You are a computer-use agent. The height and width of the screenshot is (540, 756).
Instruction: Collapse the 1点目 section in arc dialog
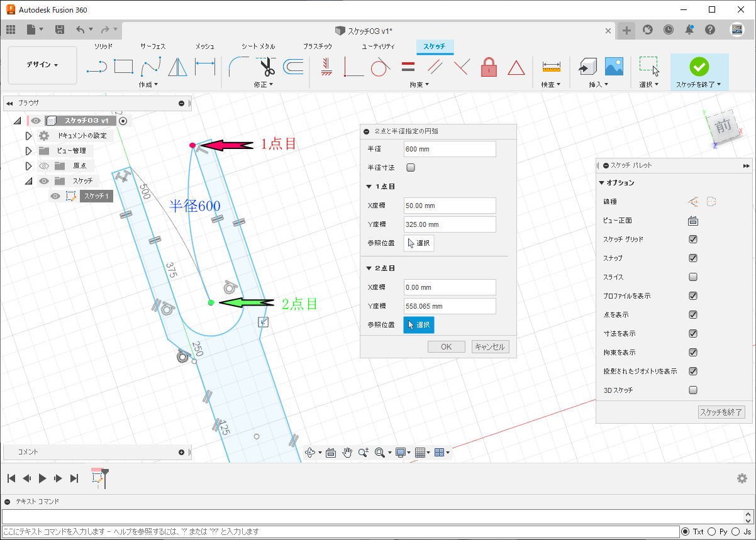[x=369, y=187]
